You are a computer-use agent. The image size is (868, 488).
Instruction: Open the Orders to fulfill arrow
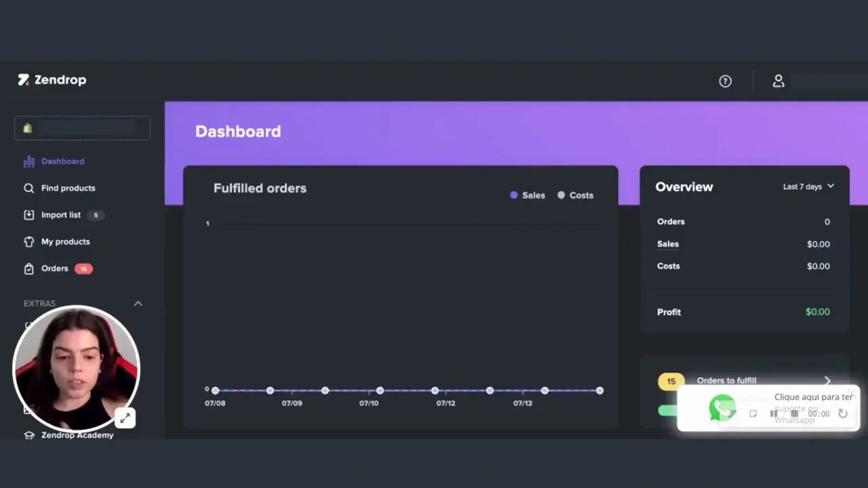coord(827,381)
